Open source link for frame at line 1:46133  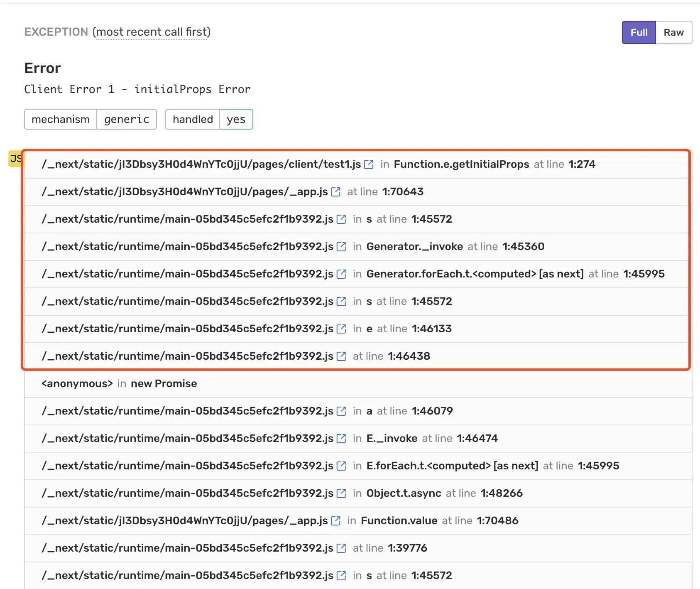341,329
